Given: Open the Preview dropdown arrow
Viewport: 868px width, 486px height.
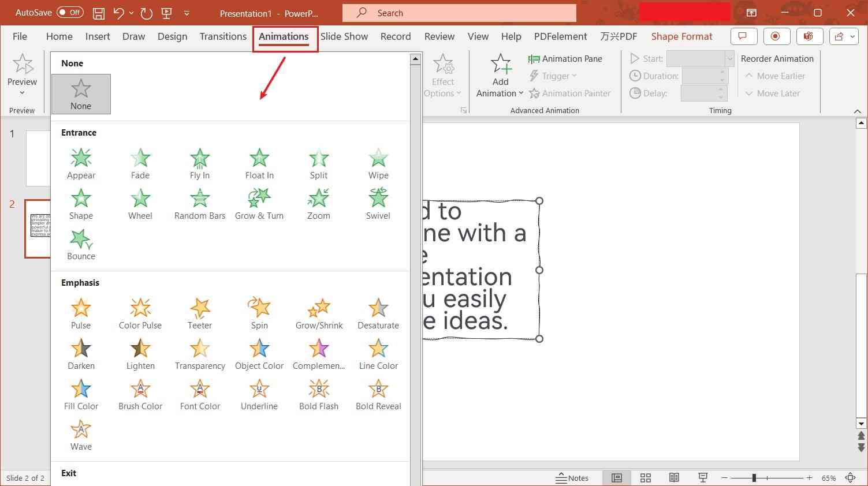Looking at the screenshot, I should click(22, 92).
